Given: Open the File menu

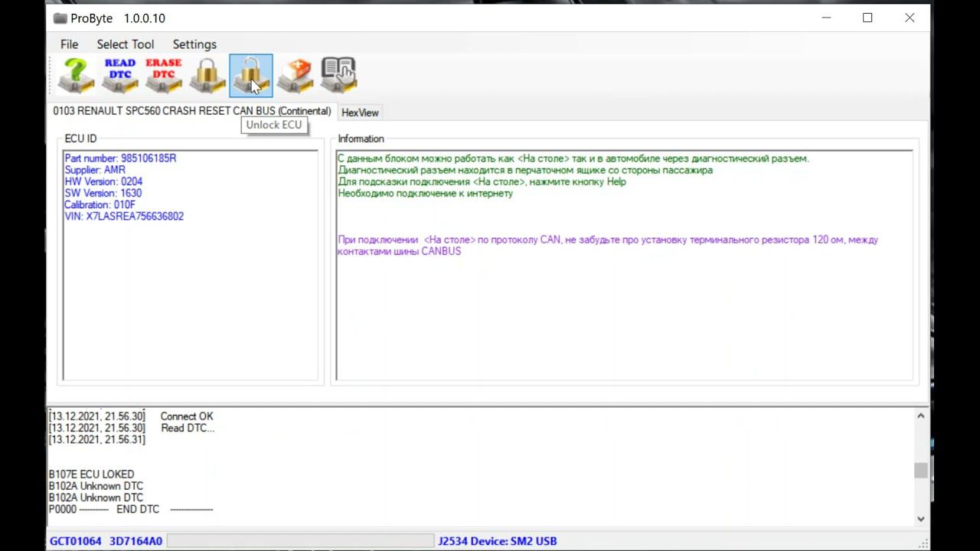Looking at the screenshot, I should tap(69, 44).
